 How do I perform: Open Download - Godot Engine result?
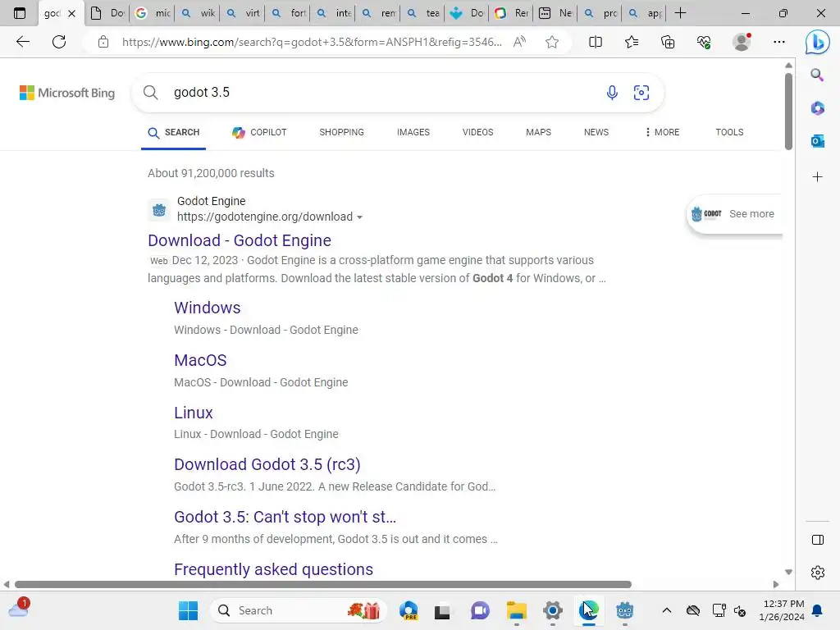(240, 240)
